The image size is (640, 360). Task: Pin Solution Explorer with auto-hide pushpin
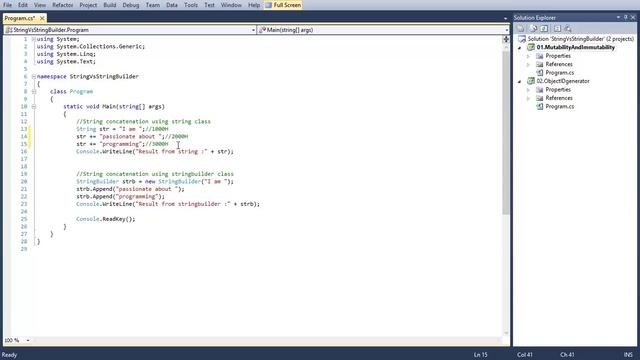pos(626,18)
